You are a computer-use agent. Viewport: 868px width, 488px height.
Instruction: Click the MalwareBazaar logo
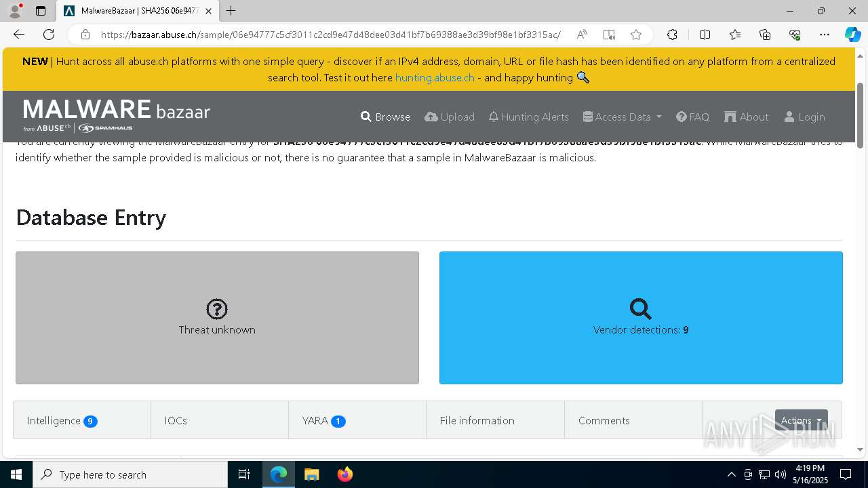pos(117,115)
